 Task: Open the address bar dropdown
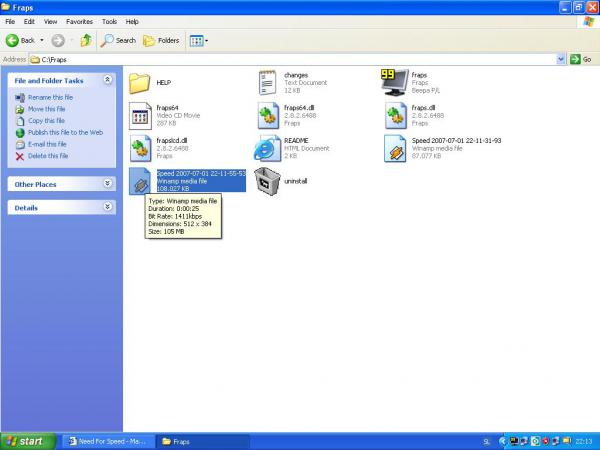coord(561,59)
